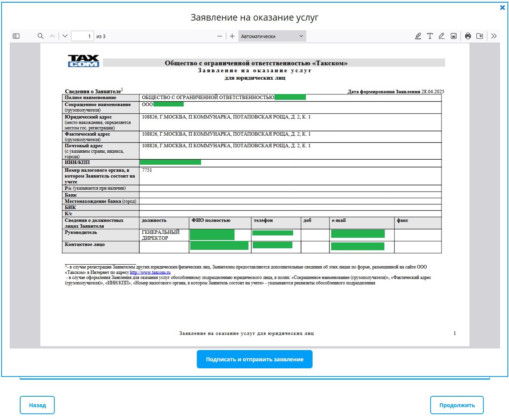The image size is (509, 420).
Task: Zoom out the document
Action: click(x=220, y=36)
